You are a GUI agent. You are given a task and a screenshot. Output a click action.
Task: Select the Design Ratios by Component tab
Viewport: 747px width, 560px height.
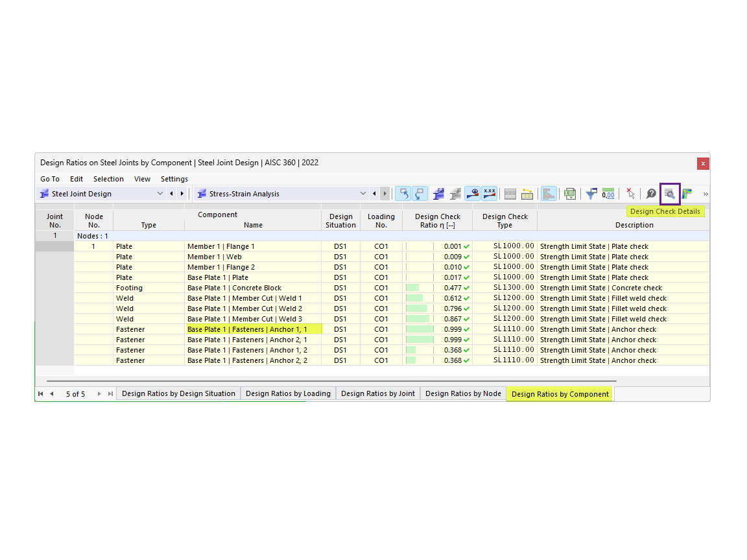pyautogui.click(x=560, y=394)
